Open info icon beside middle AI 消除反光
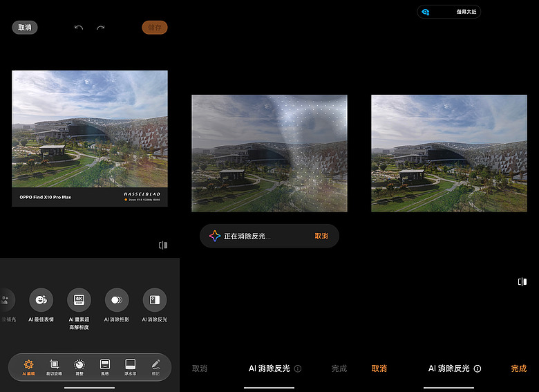The image size is (539, 392). click(x=298, y=368)
